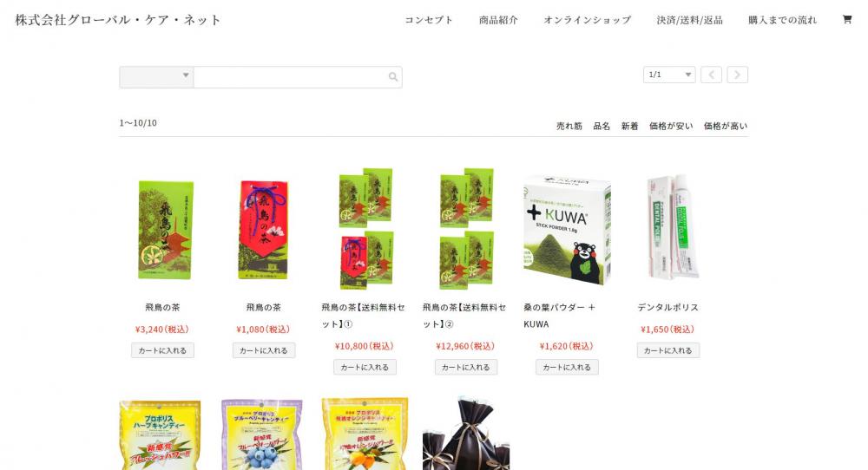This screenshot has height=470, width=868.
Task: Open the search category dropdown
Action: coord(156,77)
